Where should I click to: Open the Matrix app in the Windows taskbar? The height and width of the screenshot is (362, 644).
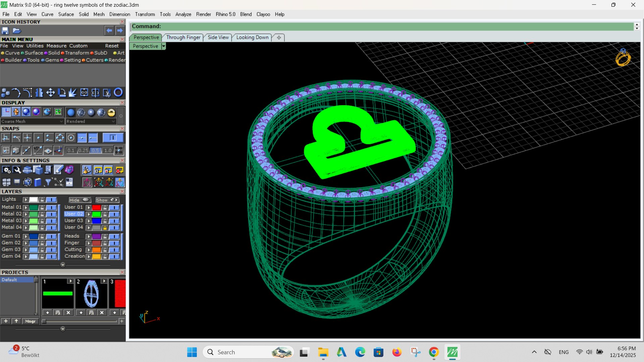pos(452,352)
